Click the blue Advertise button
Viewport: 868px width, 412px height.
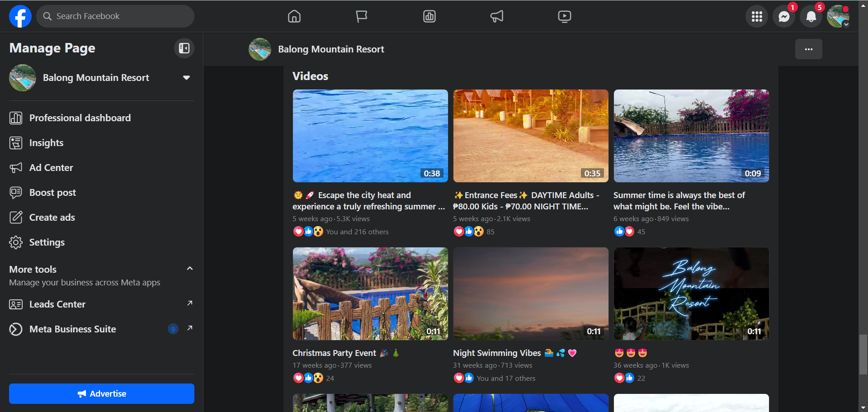(x=102, y=394)
